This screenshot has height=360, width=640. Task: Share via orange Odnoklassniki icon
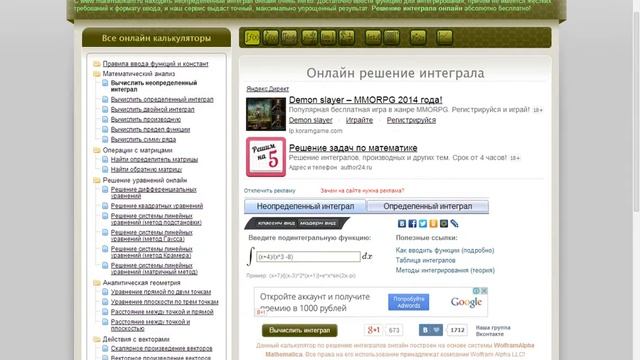tap(433, 224)
